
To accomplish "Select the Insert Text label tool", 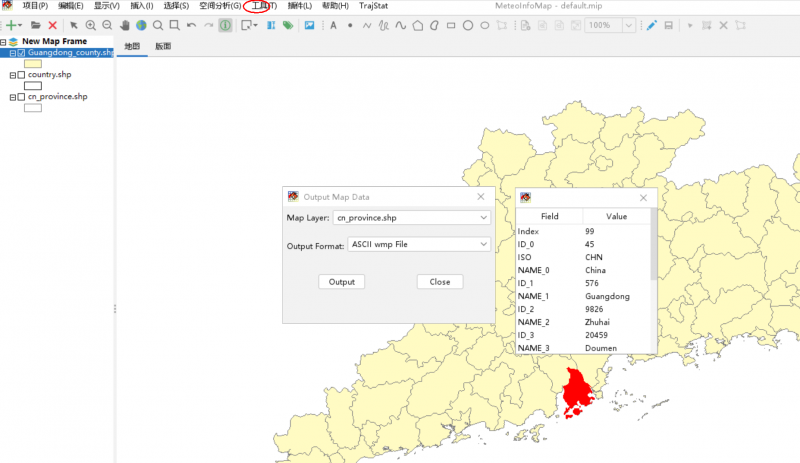I will point(333,25).
